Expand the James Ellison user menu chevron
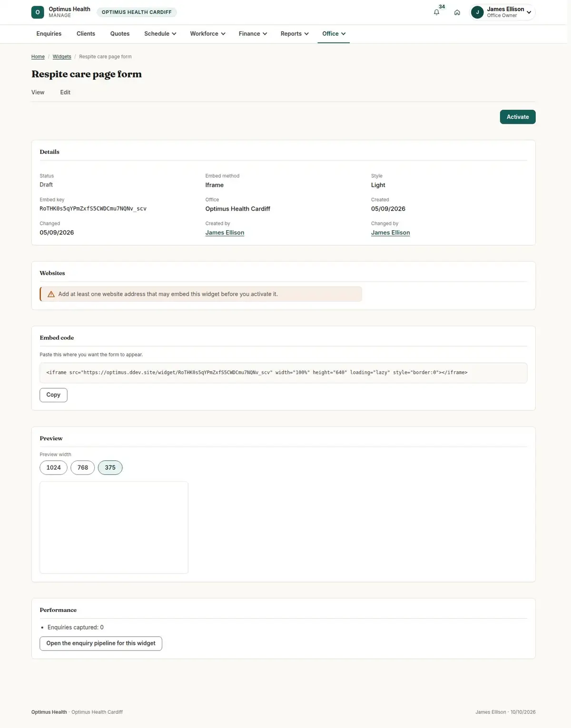 pyautogui.click(x=529, y=12)
